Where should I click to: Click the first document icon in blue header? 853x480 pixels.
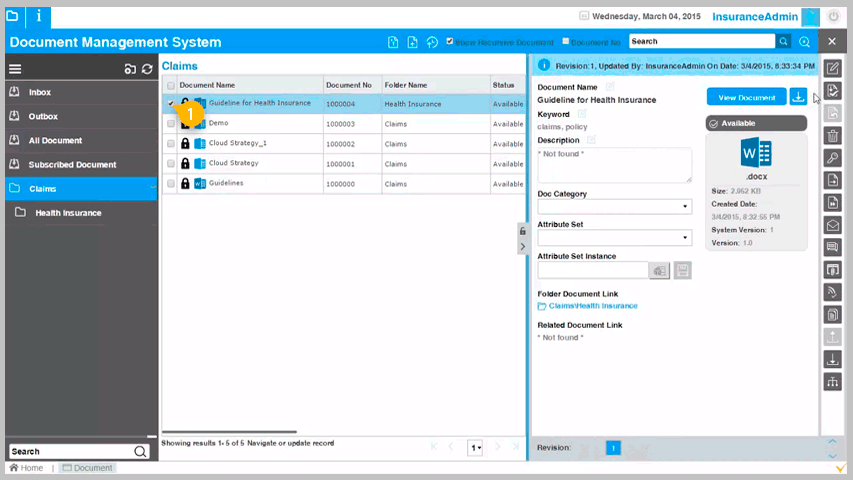click(x=393, y=42)
